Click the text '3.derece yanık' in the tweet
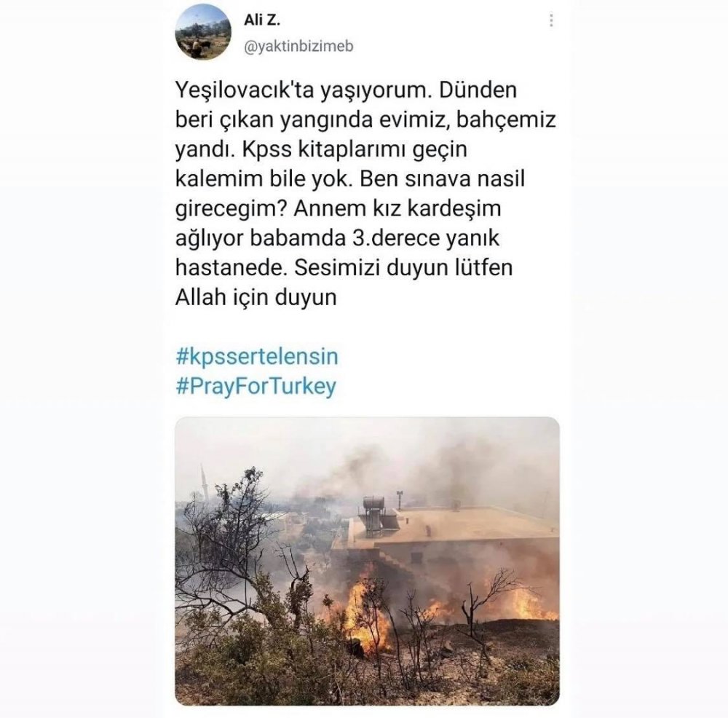728x718 pixels. tap(422, 238)
